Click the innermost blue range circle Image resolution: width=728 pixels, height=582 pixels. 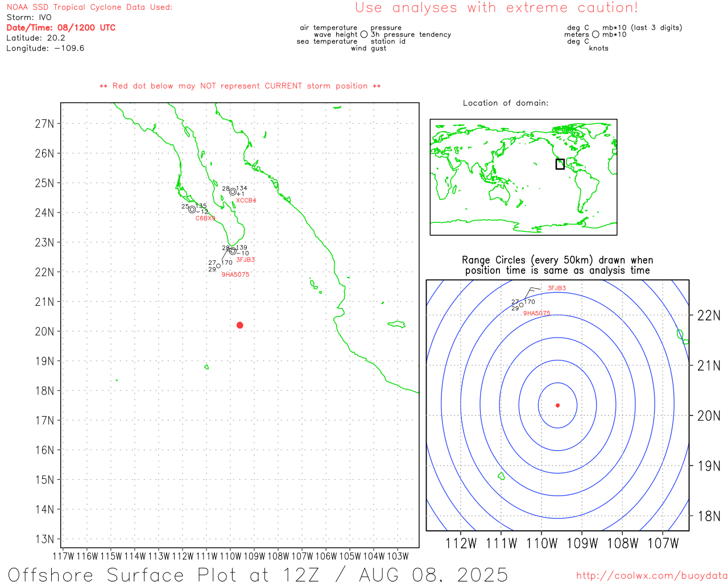pyautogui.click(x=558, y=405)
